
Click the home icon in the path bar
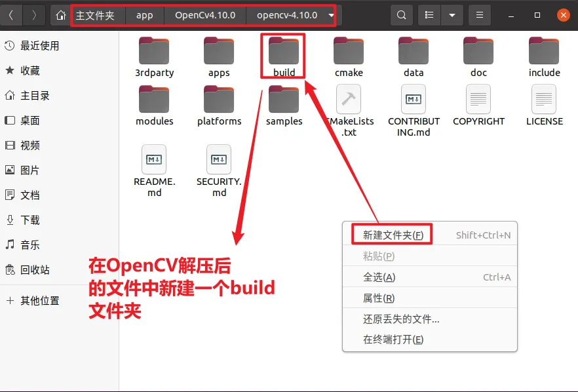(x=60, y=15)
